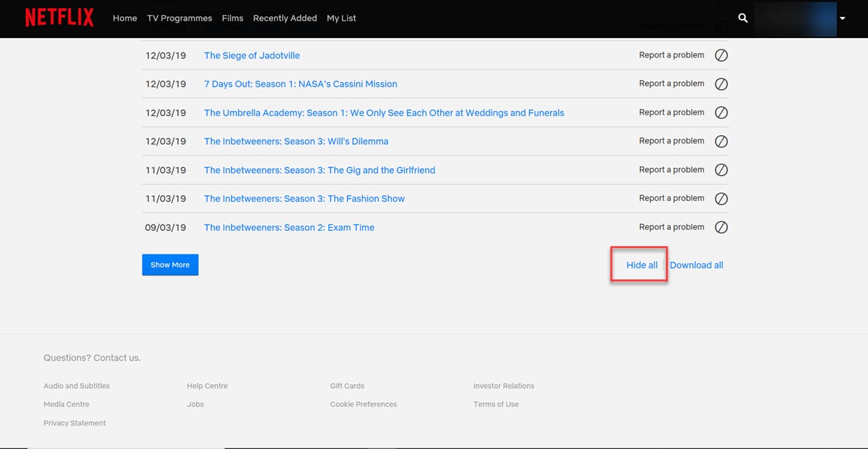868x449 pixels.
Task: Hide The Fashion Show episode entry
Action: click(x=722, y=199)
